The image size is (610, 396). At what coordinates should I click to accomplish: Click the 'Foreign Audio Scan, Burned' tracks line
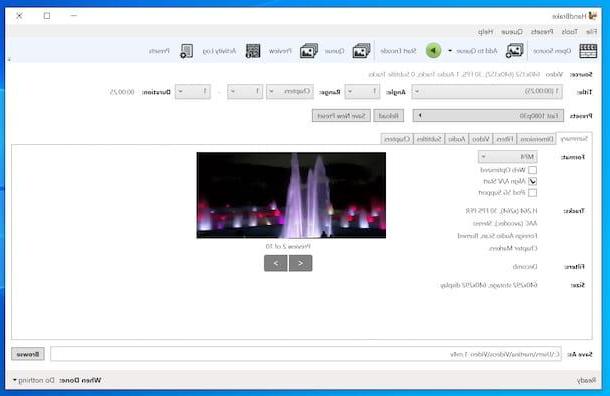pyautogui.click(x=497, y=236)
